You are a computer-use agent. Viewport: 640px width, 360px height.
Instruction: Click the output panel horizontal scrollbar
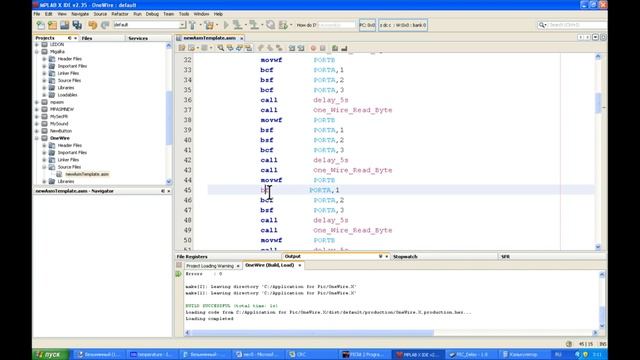312,333
